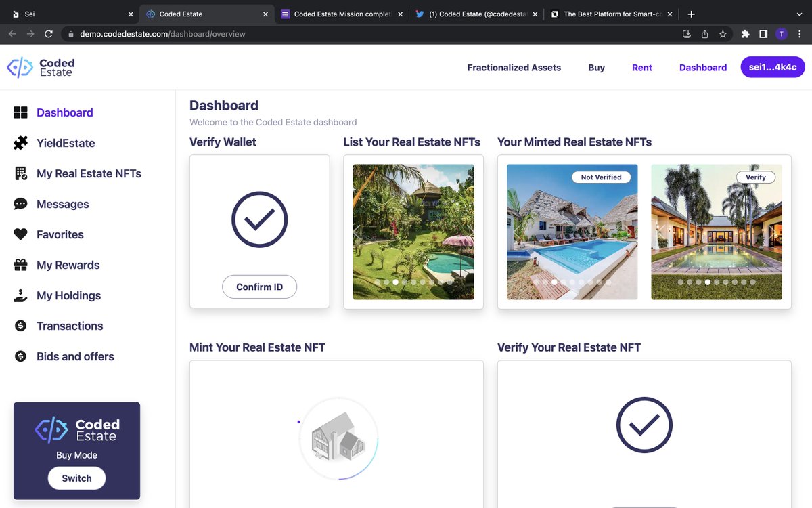Open the My Real Estate NFTs sidebar link
Image resolution: width=812 pixels, height=508 pixels.
click(89, 173)
